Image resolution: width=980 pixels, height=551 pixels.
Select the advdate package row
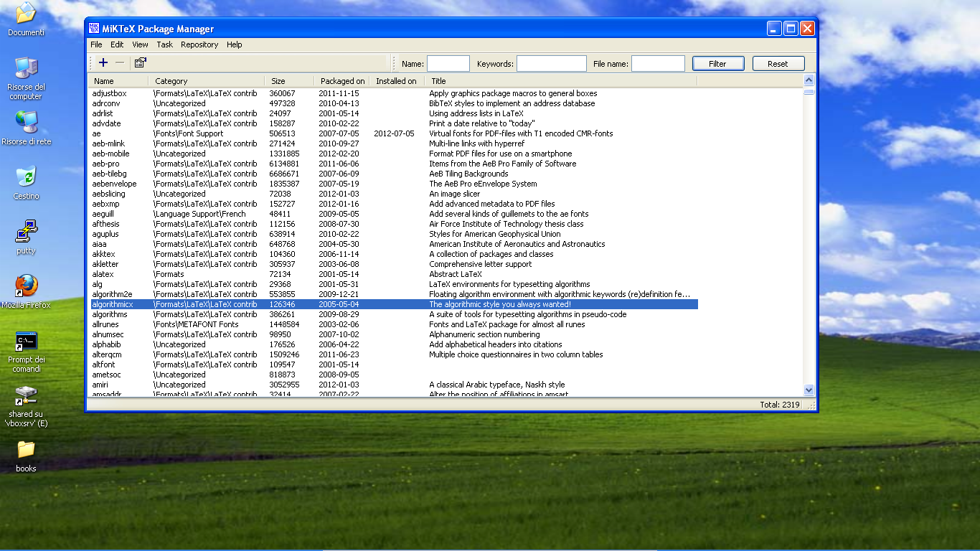point(393,123)
